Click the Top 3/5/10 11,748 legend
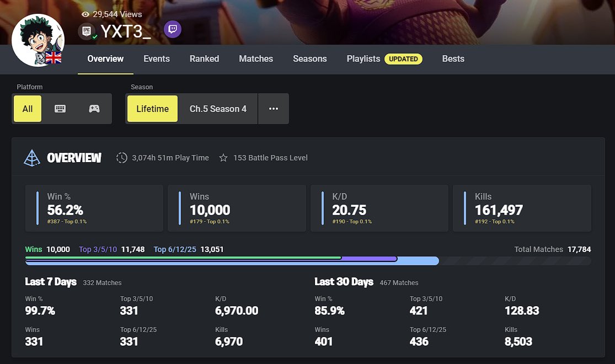The height and width of the screenshot is (364, 615). pyautogui.click(x=112, y=249)
